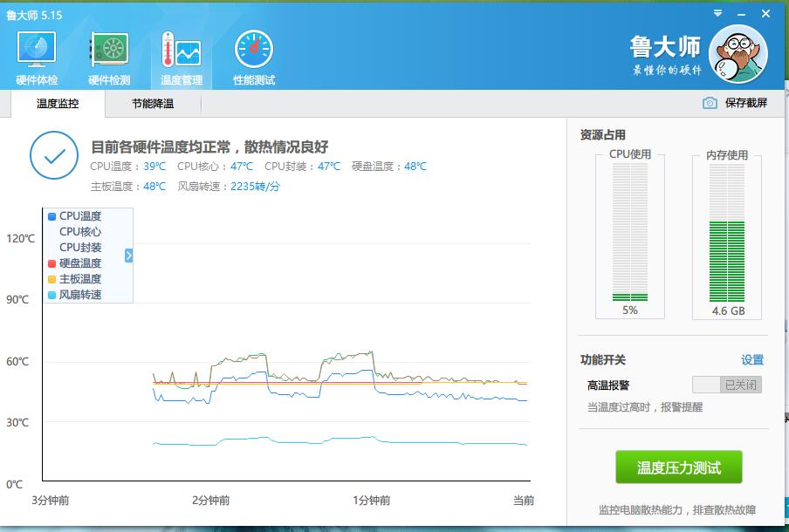Click the green 温度压力测试 button
789x532 pixels.
(679, 467)
